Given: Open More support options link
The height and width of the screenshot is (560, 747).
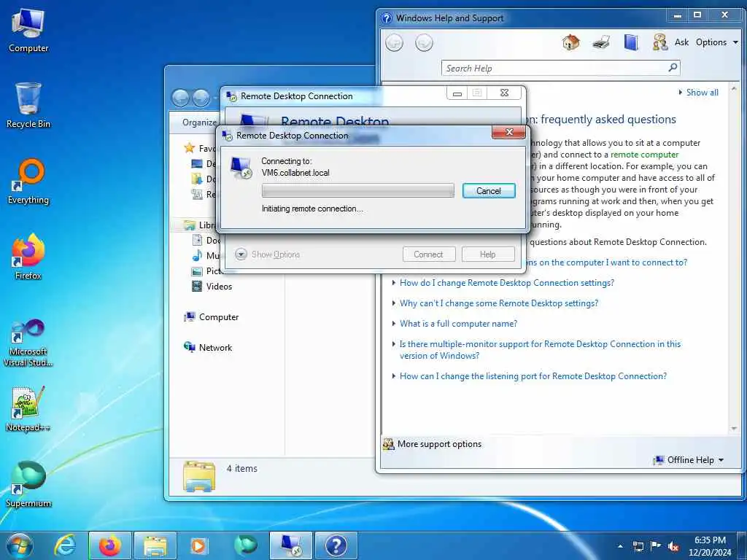Looking at the screenshot, I should pos(439,444).
